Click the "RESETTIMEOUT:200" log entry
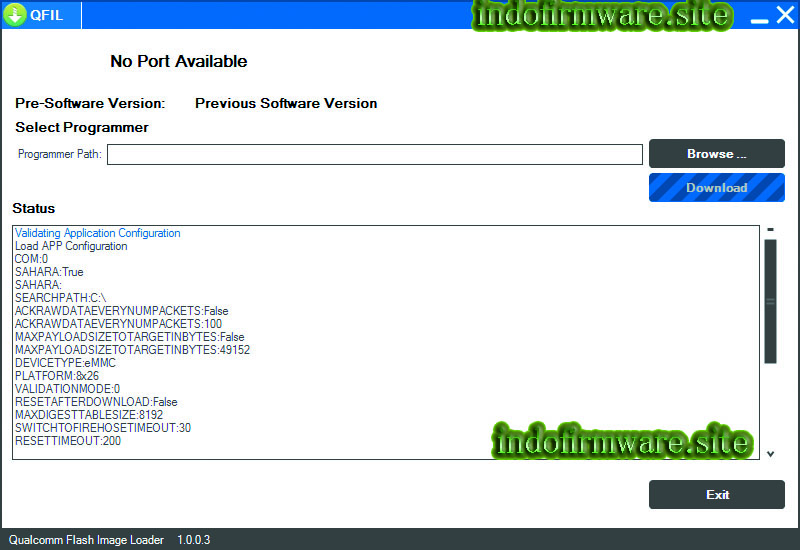The height and width of the screenshot is (550, 800). click(x=67, y=441)
